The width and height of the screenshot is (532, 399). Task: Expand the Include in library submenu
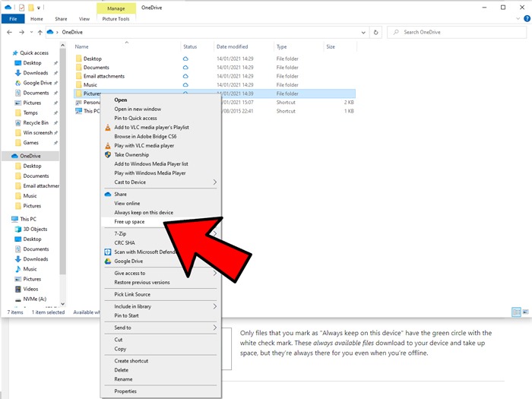tap(161, 306)
